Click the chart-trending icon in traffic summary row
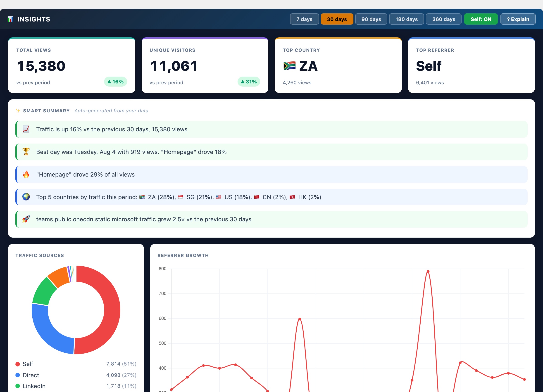This screenshot has height=392, width=543. coord(26,129)
